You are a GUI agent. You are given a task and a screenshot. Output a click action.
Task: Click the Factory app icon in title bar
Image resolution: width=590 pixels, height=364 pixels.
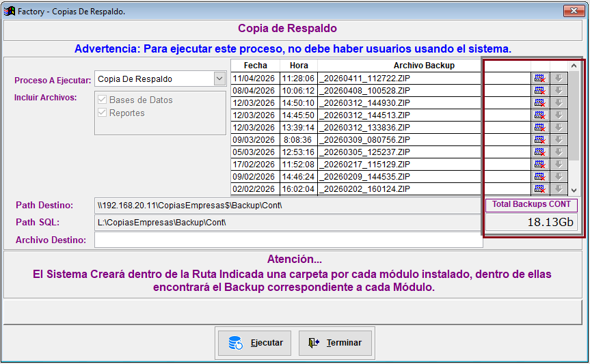10,12
